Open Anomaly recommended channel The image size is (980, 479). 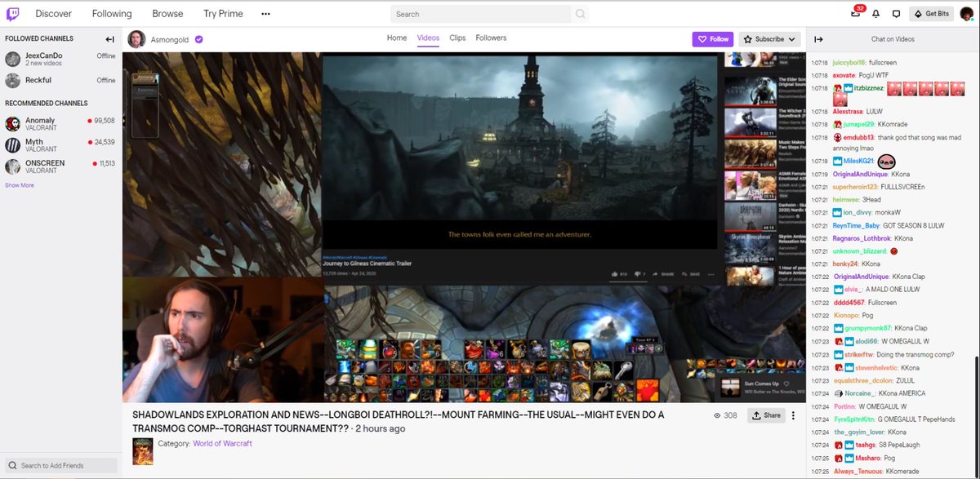coord(60,124)
